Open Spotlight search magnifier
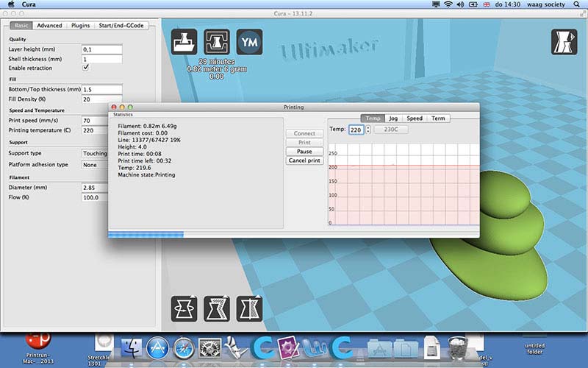This screenshot has height=368, width=588. (576, 4)
